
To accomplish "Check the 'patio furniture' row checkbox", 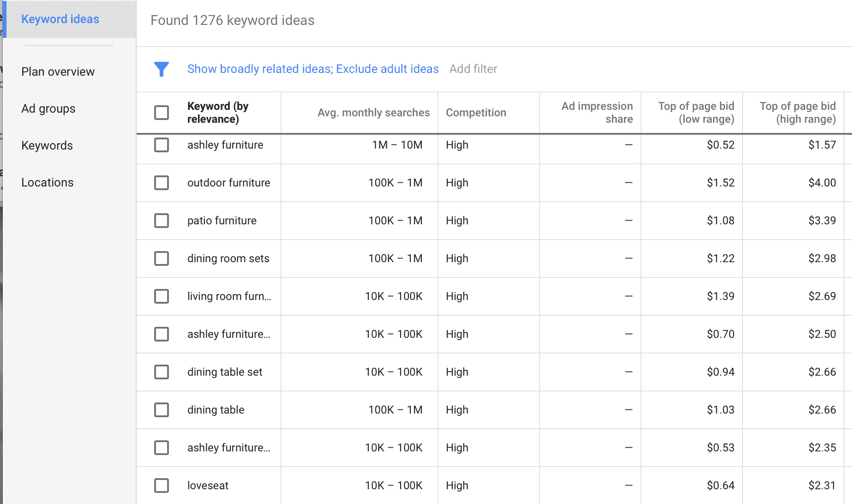I will (162, 221).
